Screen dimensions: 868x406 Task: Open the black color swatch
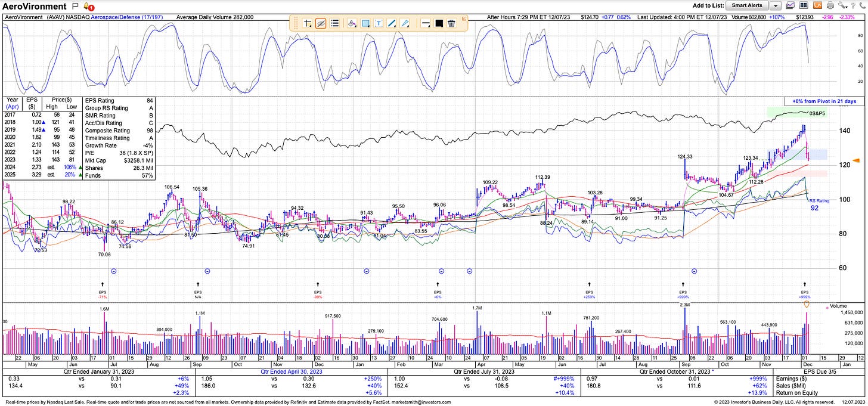[x=439, y=23]
